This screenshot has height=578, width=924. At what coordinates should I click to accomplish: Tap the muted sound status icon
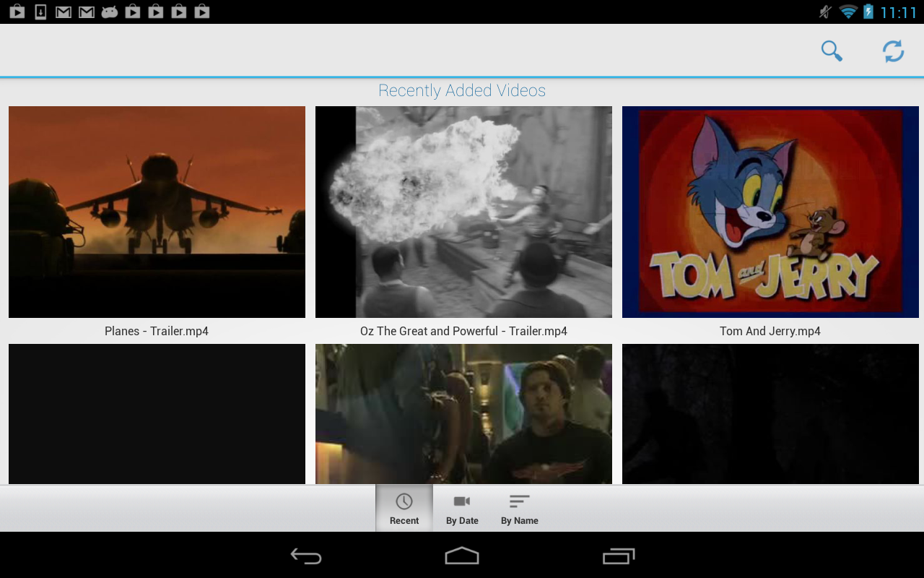(826, 12)
